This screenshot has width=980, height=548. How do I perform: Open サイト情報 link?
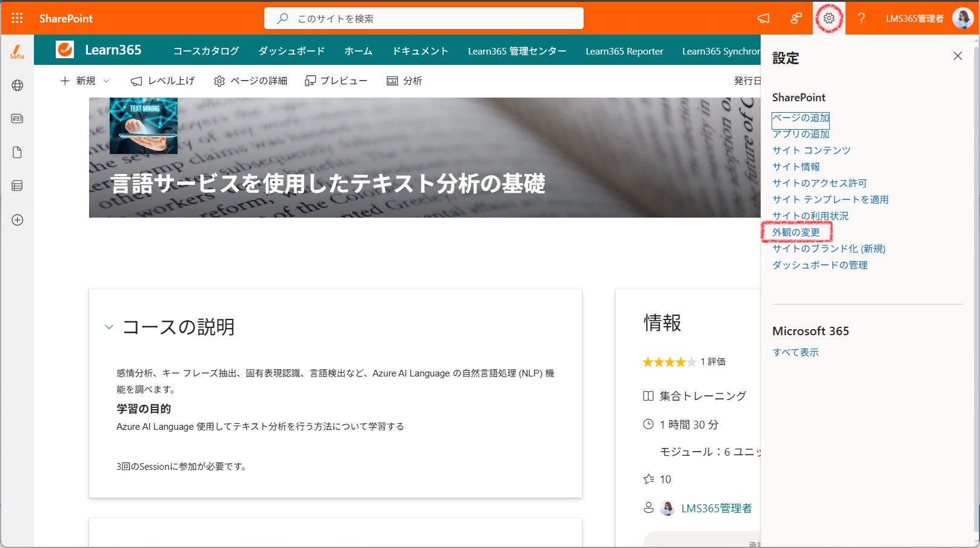[x=796, y=167]
